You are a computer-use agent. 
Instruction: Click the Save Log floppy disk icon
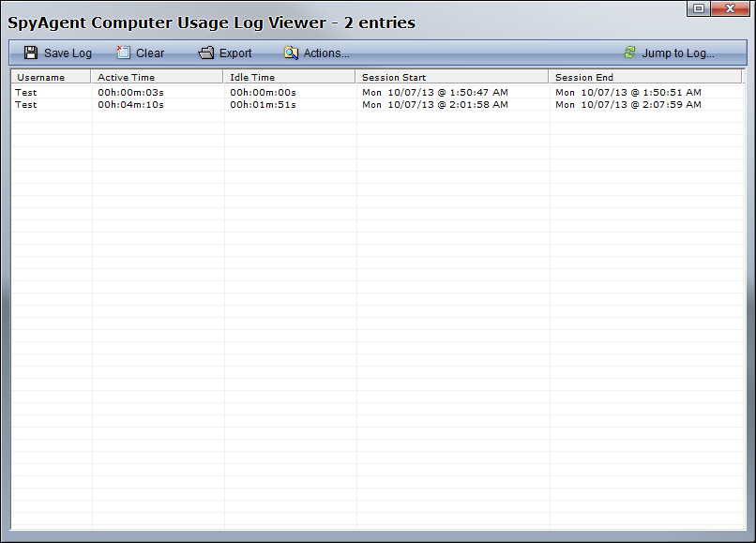coord(31,53)
